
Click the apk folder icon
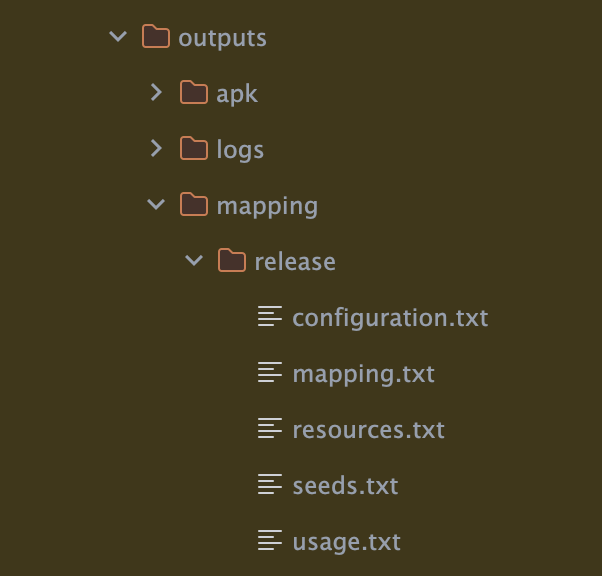[x=194, y=93]
